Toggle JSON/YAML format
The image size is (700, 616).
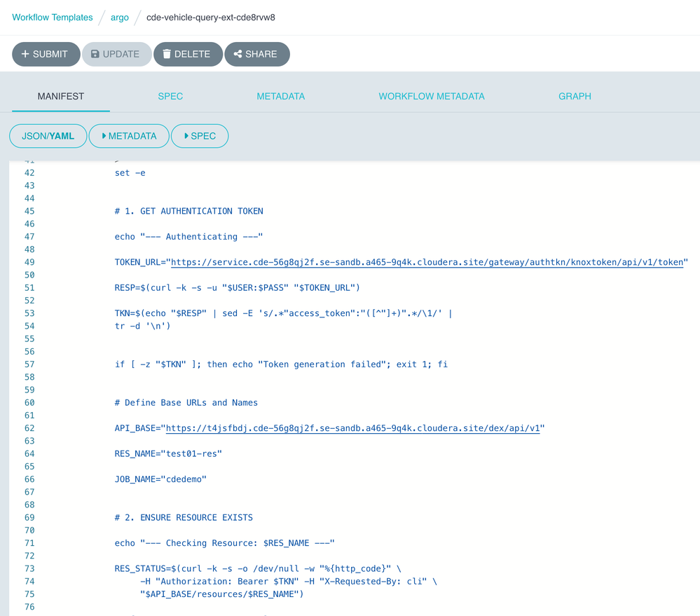point(48,136)
